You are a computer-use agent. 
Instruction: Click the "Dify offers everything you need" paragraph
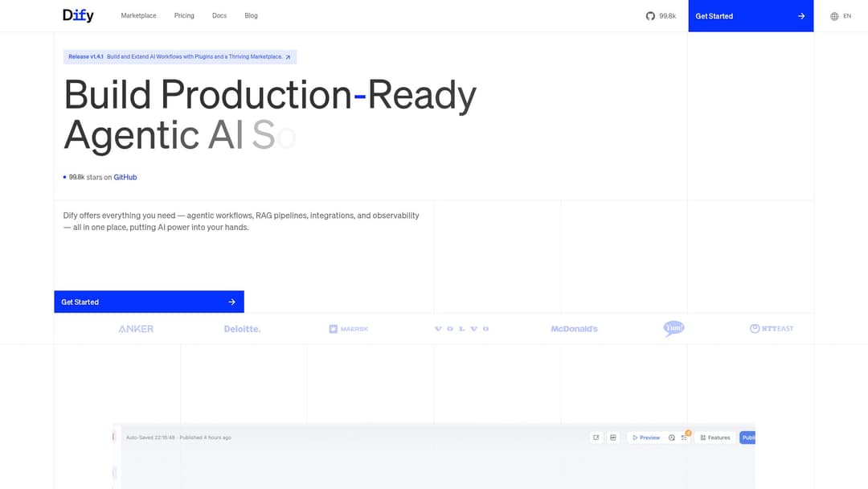coord(241,221)
